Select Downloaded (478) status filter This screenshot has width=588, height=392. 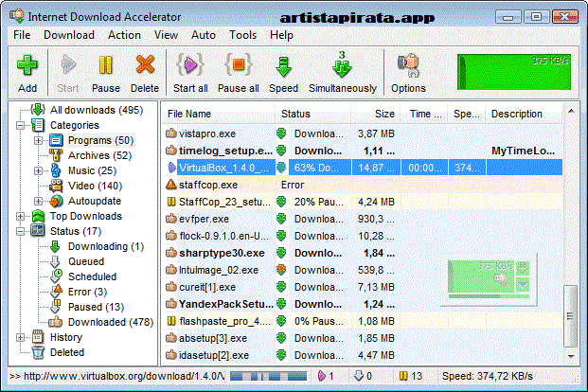pyautogui.click(x=111, y=322)
